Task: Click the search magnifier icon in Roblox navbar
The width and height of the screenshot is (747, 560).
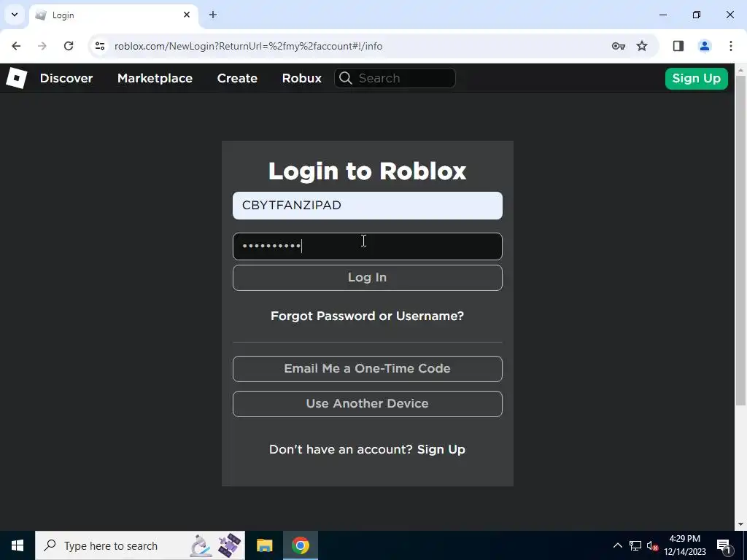Action: point(346,78)
